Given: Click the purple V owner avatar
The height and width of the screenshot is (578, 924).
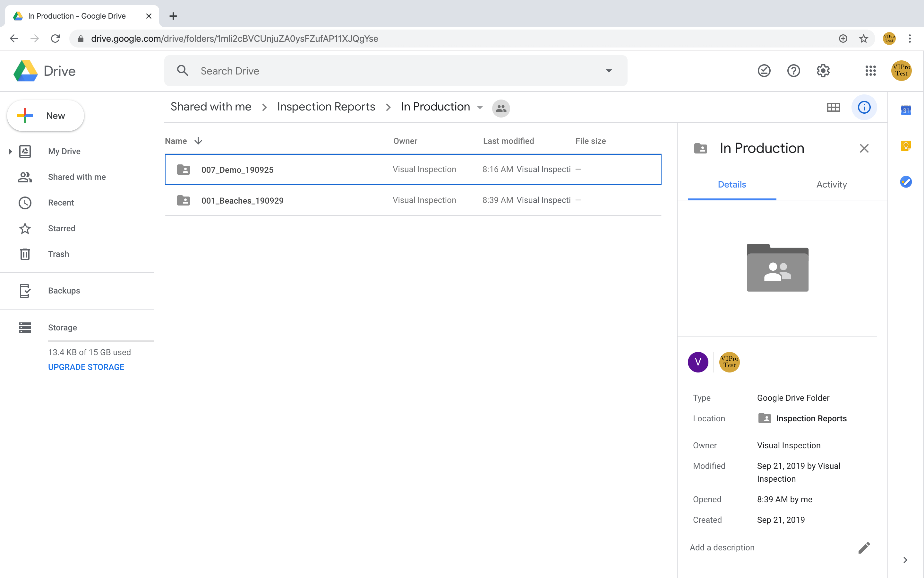Looking at the screenshot, I should [x=698, y=362].
